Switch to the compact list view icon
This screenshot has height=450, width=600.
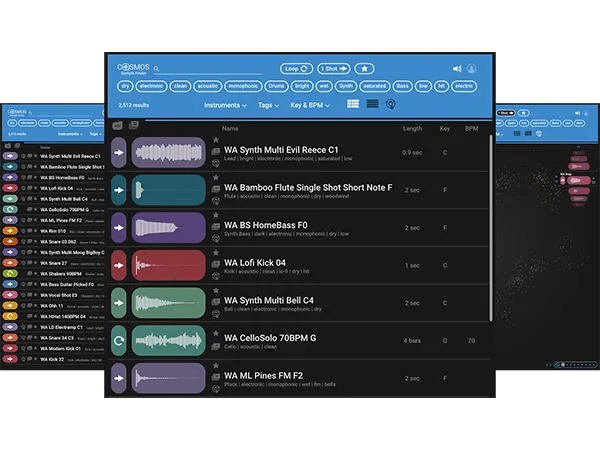(372, 104)
